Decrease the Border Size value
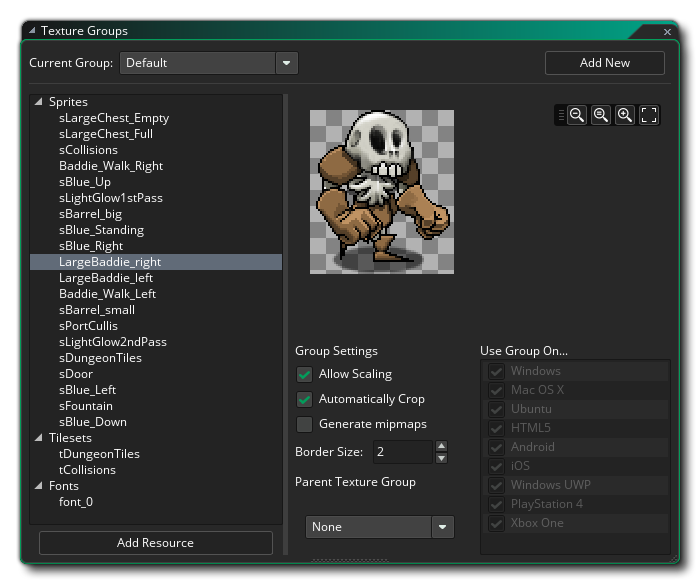The image size is (700, 584). 442,458
